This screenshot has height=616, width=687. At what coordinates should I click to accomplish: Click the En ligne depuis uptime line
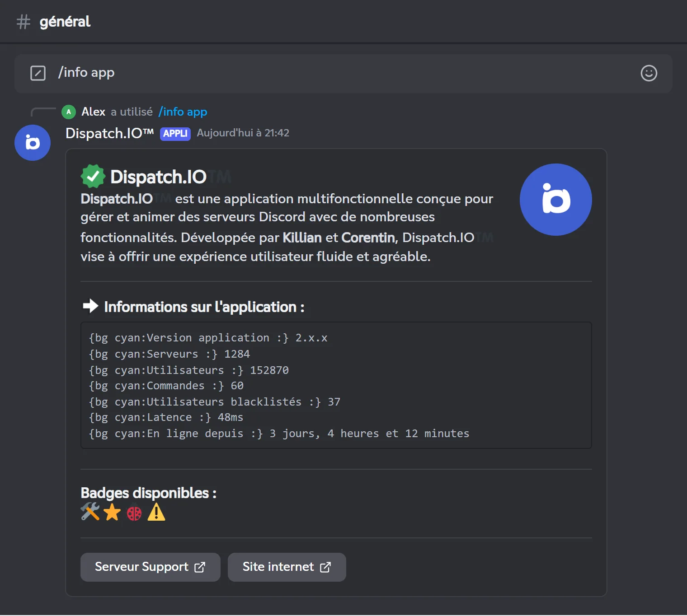click(x=279, y=434)
